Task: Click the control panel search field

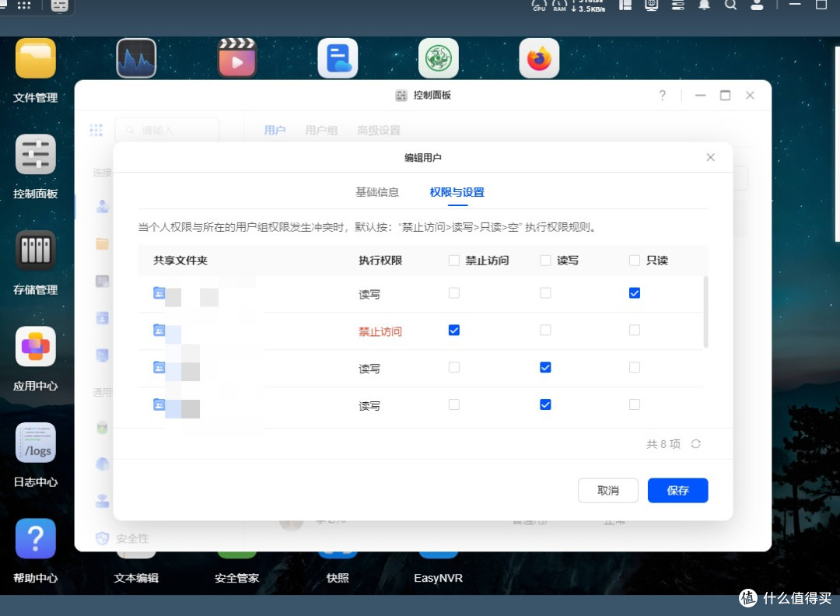Action: point(167,130)
